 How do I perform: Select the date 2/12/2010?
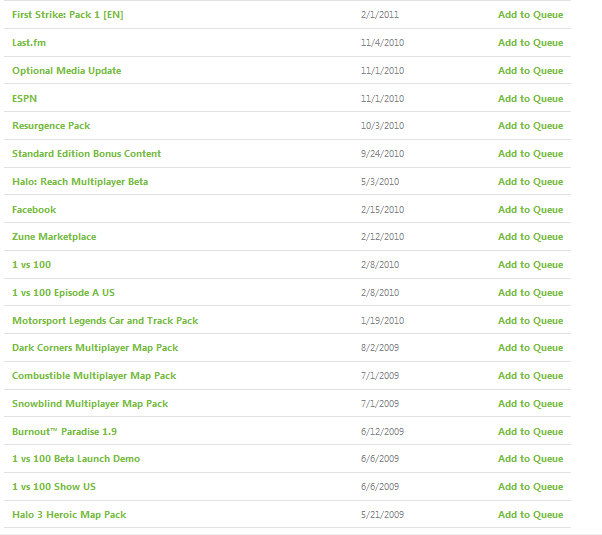click(x=382, y=237)
